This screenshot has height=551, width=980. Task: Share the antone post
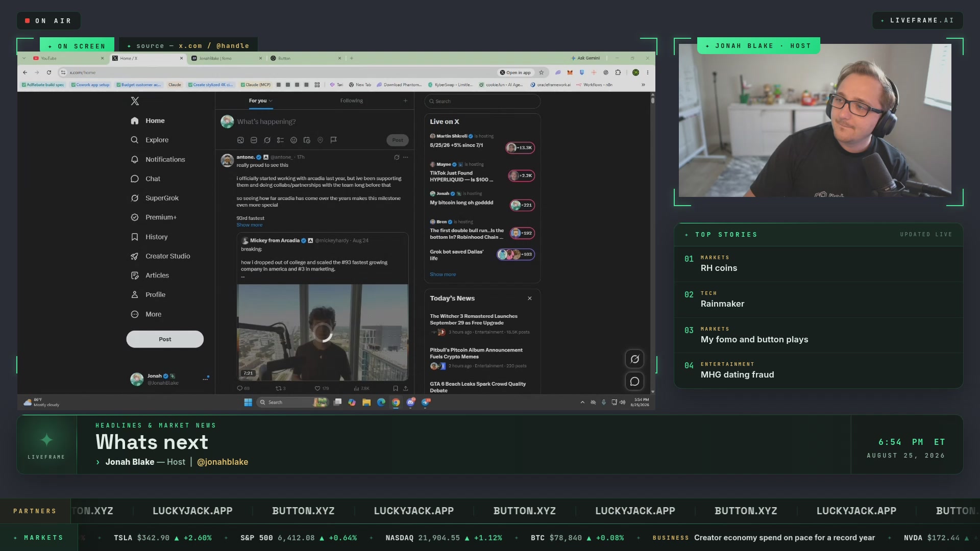click(406, 388)
